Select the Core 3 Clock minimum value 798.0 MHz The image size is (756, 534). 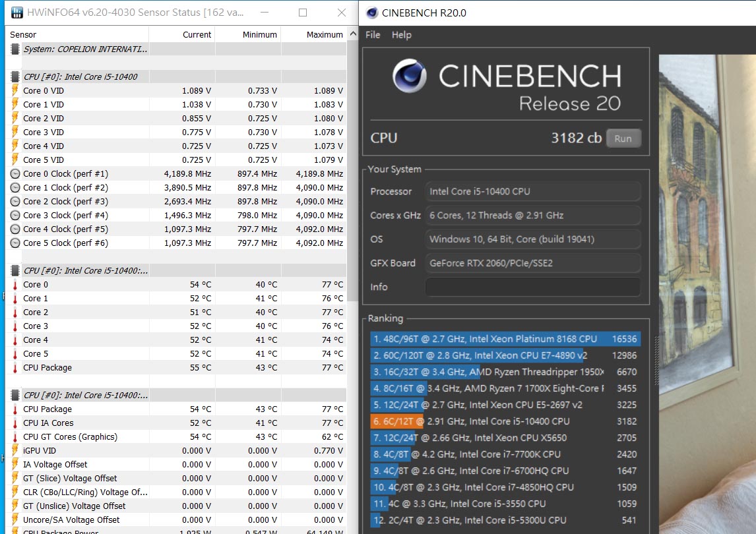coord(257,216)
